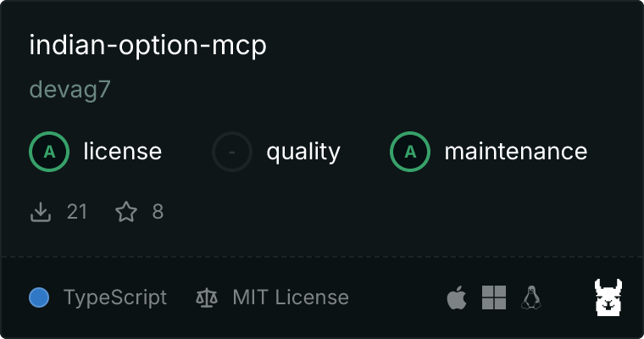Click the star count 8

[x=158, y=212]
